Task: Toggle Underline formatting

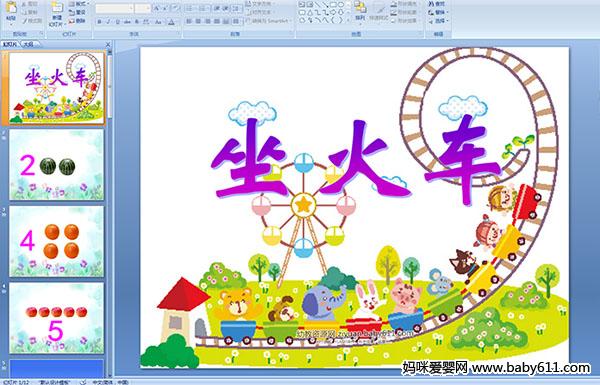Action: point(117,22)
